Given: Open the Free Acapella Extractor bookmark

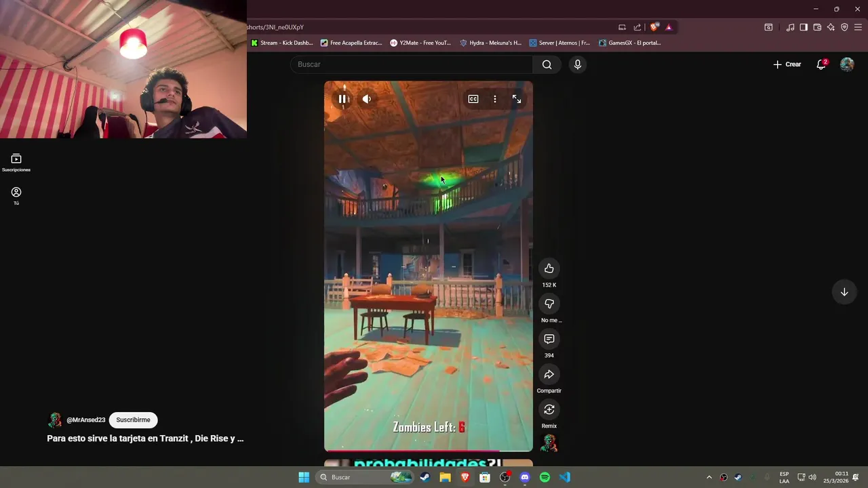Looking at the screenshot, I should (x=351, y=43).
